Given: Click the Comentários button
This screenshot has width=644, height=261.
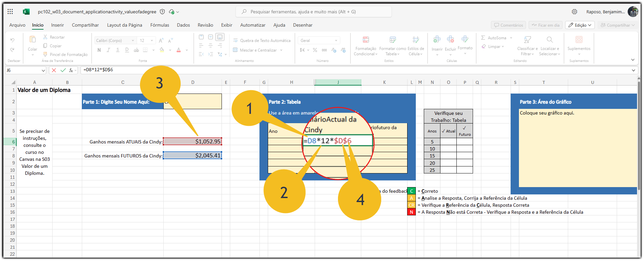Looking at the screenshot, I should 508,25.
